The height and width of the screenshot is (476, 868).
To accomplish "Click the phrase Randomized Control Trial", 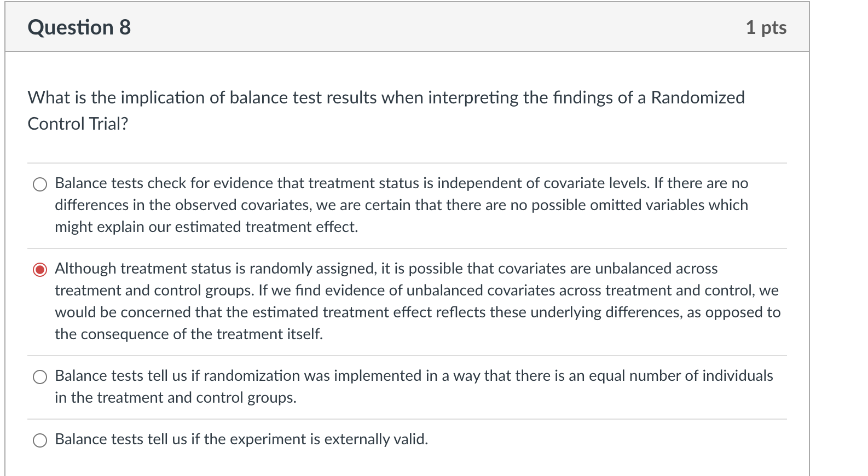I will pyautogui.click(x=695, y=98).
